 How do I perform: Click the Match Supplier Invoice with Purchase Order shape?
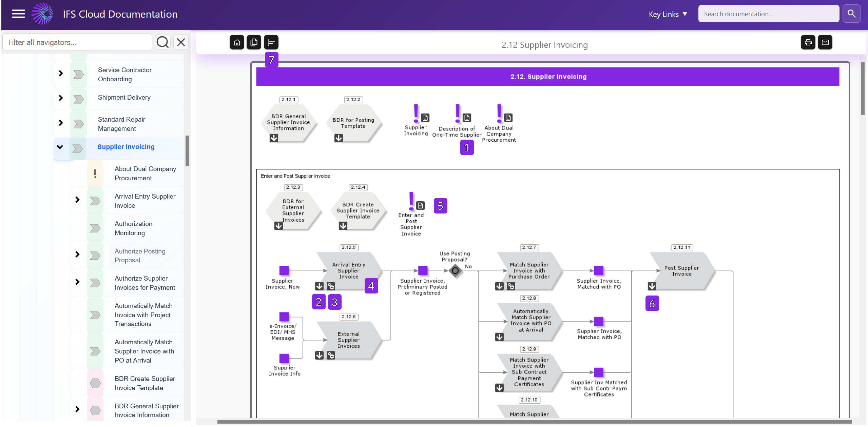coord(529,270)
